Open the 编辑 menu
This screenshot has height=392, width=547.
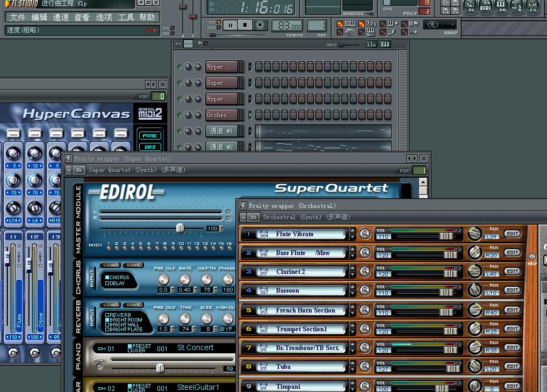[39, 17]
